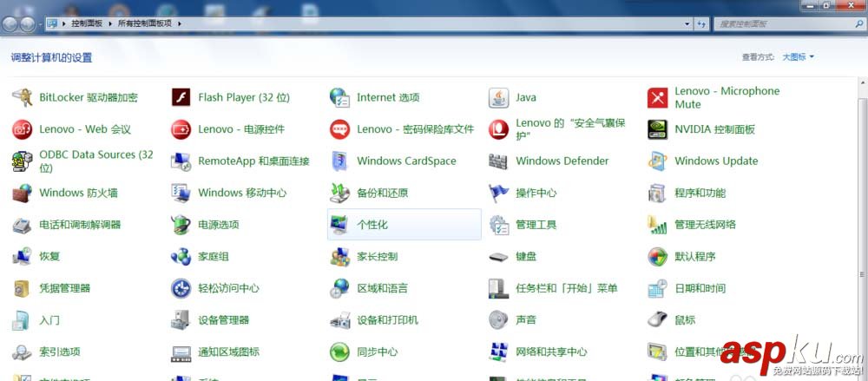The image size is (868, 381).
Task: Open Lenovo - Web 会议 icon
Action: coord(23,129)
